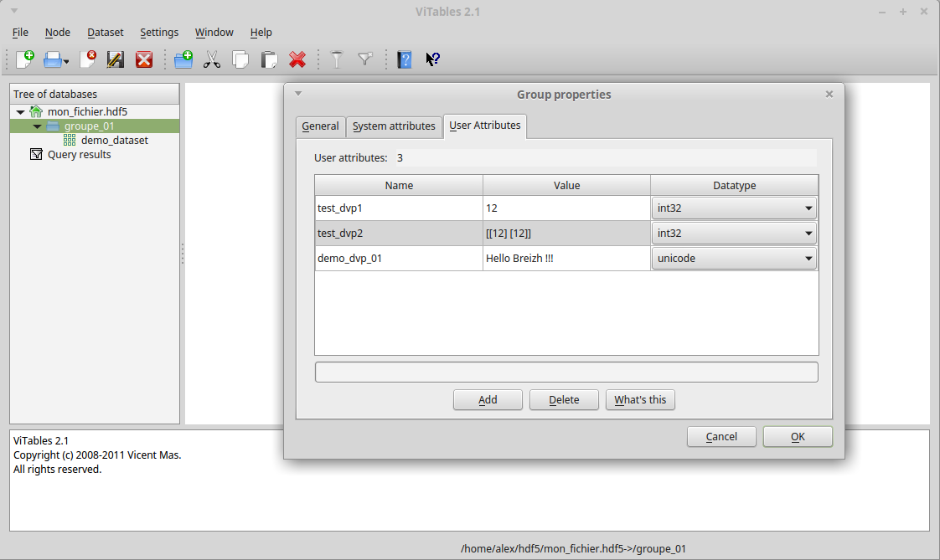Open the unicode Datatype dropdown for demo_dvp_01
Viewport: 940px width, 560px height.
(734, 259)
